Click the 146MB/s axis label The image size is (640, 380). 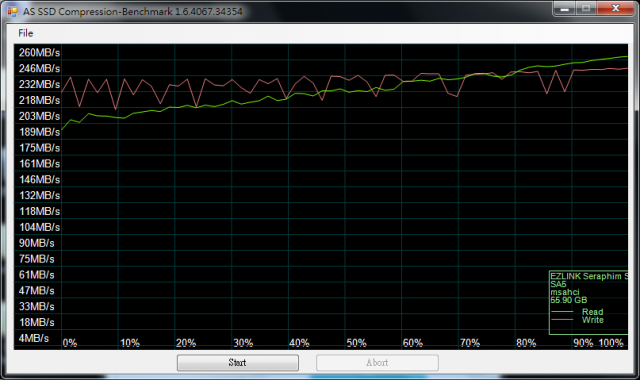tap(39, 180)
